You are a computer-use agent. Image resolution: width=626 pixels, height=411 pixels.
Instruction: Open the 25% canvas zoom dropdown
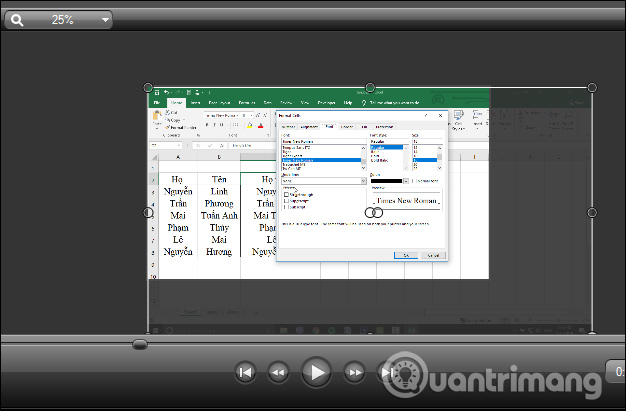click(58, 20)
